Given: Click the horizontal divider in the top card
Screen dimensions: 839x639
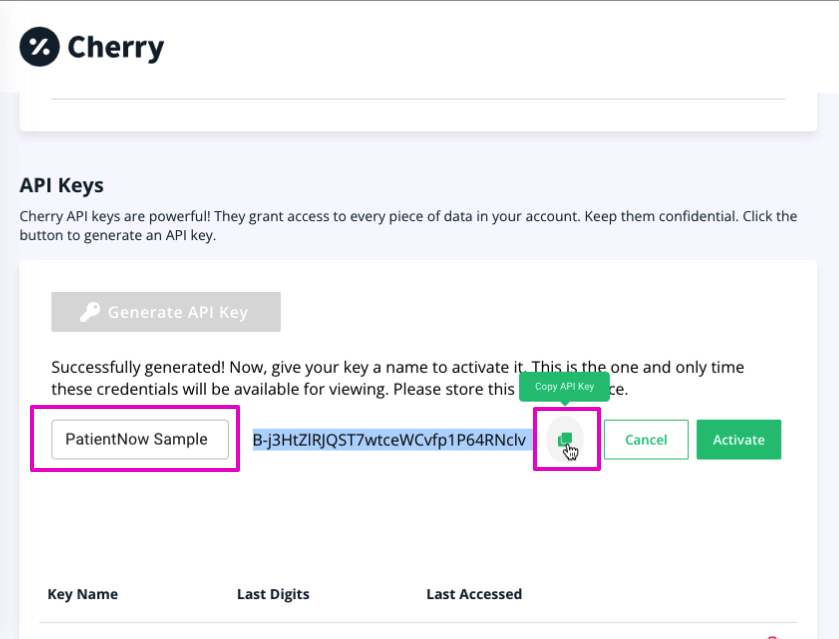Looking at the screenshot, I should [x=418, y=99].
